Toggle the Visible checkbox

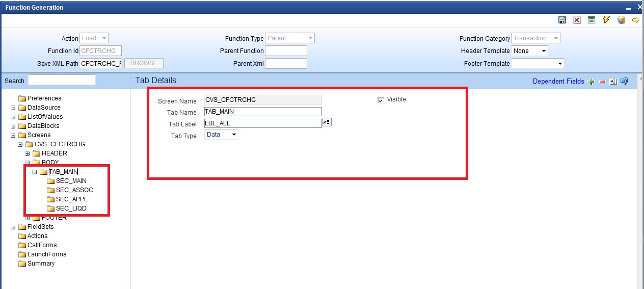(x=380, y=100)
